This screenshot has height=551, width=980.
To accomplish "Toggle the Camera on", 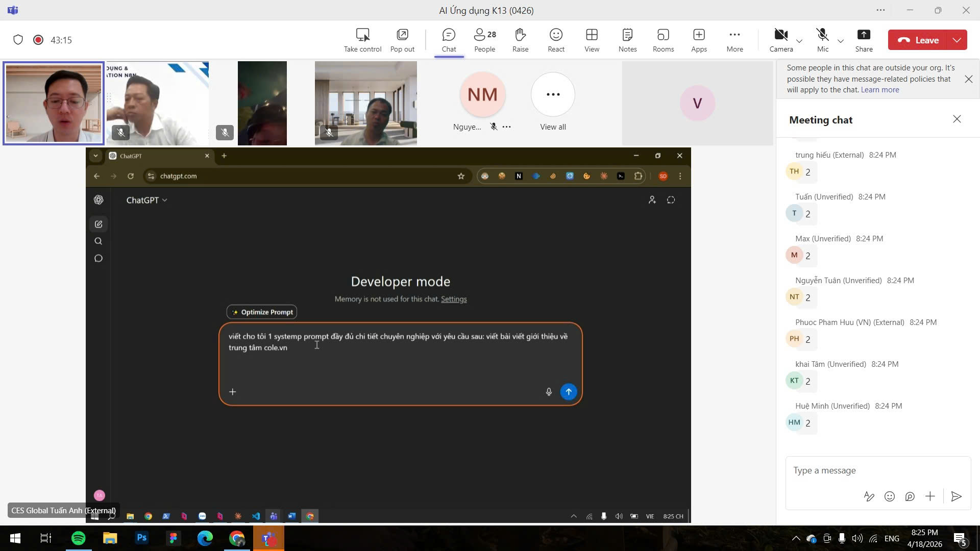I will 781,40.
